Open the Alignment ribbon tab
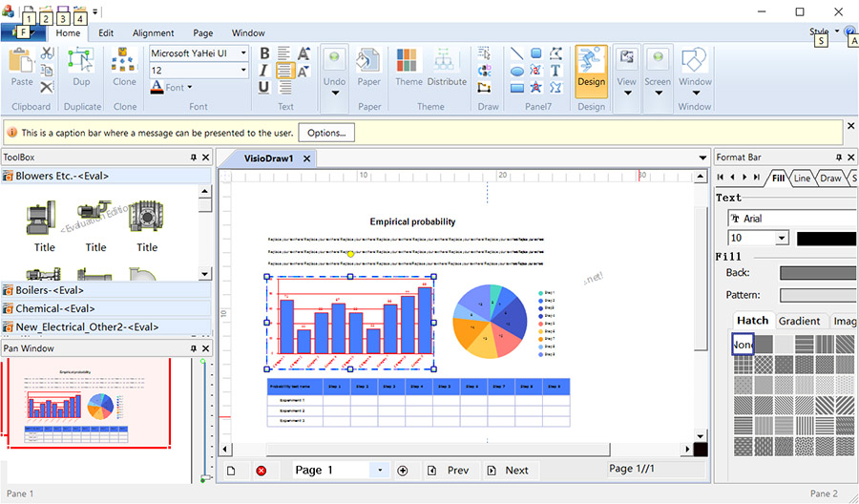This screenshot has width=859, height=504. pos(154,32)
